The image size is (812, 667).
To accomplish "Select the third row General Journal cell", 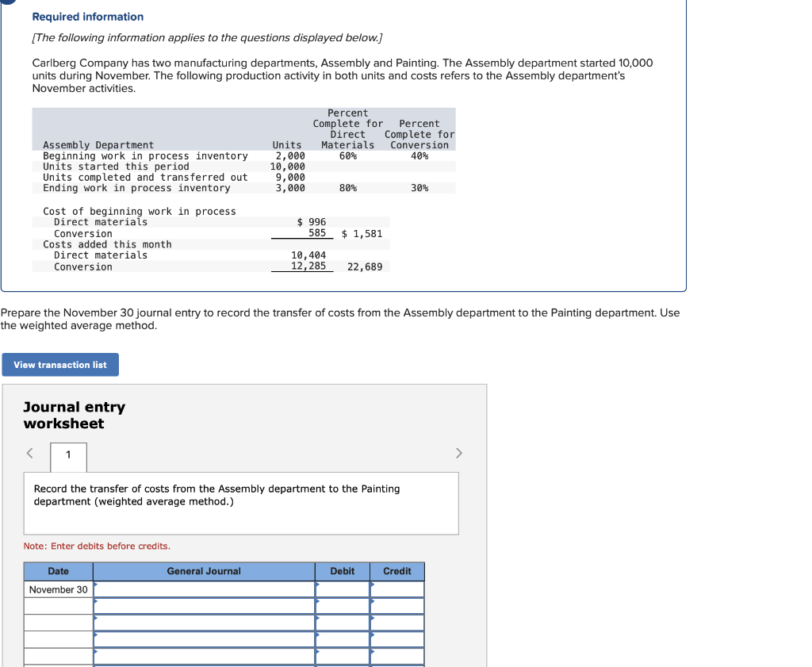I will [204, 623].
